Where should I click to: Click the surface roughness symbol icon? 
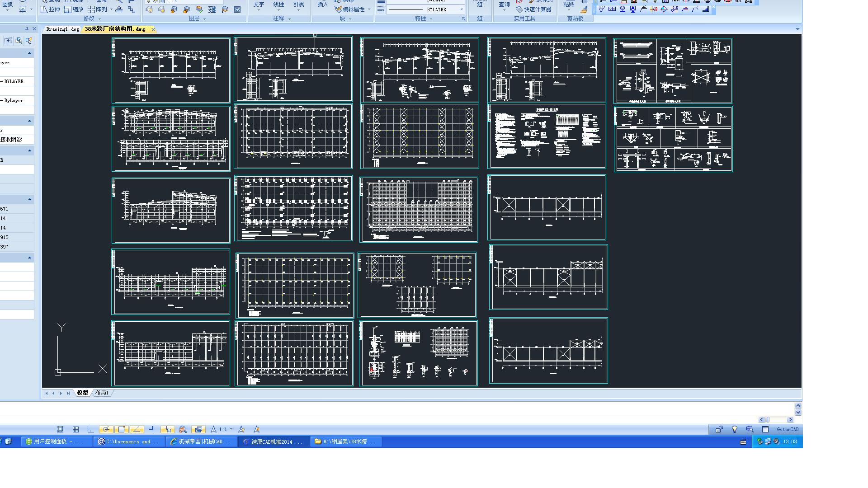point(602,9)
